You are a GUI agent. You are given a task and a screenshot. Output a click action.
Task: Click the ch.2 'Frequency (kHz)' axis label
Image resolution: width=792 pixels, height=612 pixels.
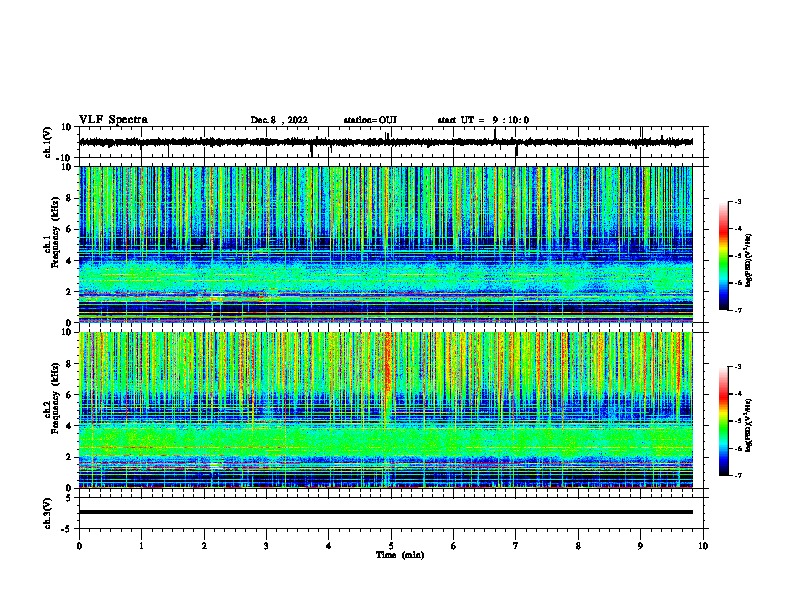point(56,399)
